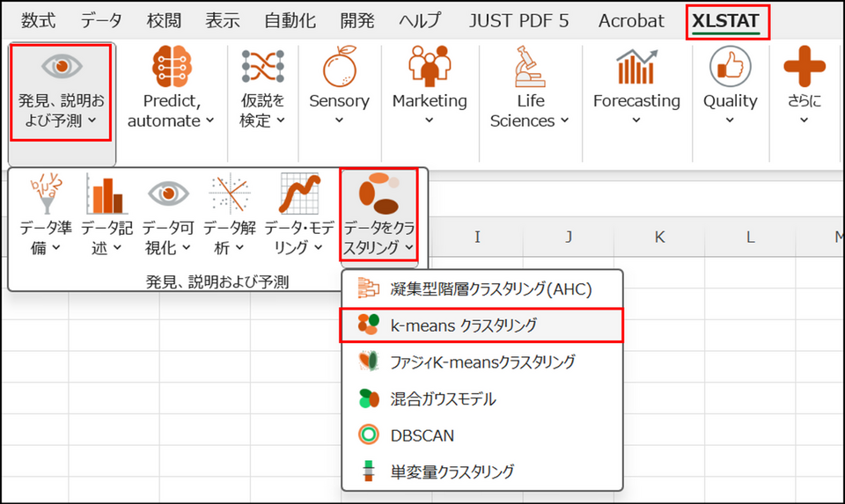This screenshot has height=504, width=845.
Task: Choose DBSCAN from the clustering menu
Action: click(482, 435)
